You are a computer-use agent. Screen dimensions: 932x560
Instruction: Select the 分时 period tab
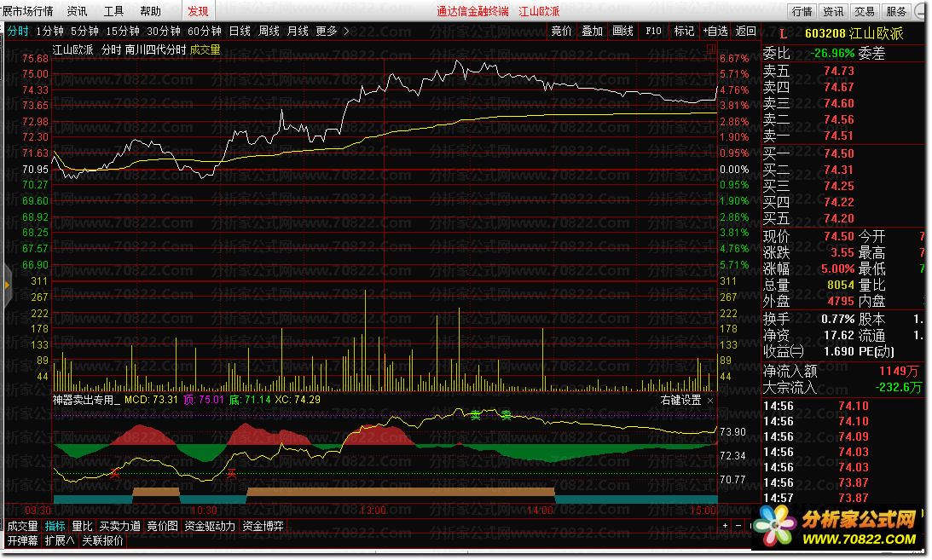tap(18, 31)
